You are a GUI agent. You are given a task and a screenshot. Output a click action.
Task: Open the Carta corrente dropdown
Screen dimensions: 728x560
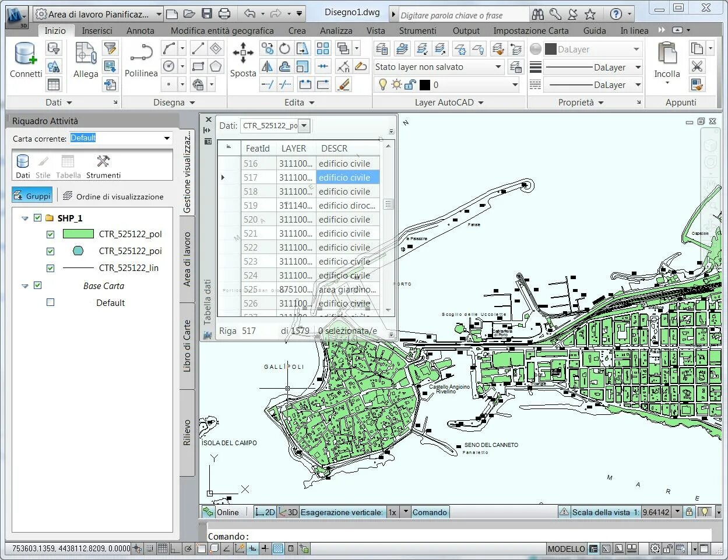(167, 138)
